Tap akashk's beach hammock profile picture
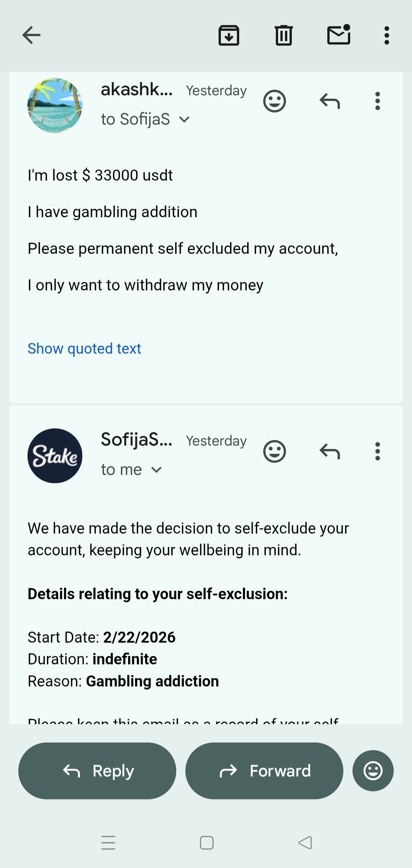The height and width of the screenshot is (868, 412). (55, 106)
